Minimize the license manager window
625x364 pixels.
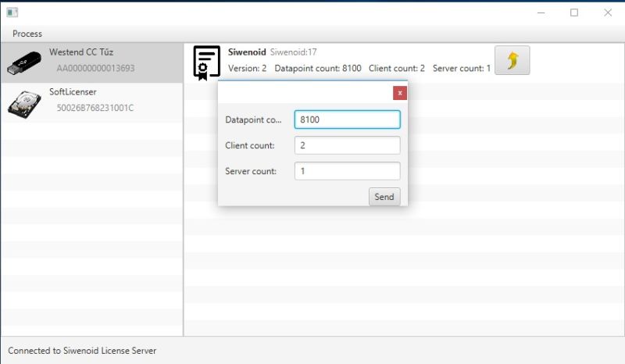coord(541,12)
